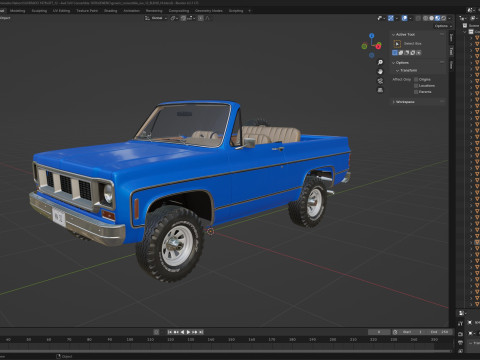
Task: Collapse the Options panel in sidebar
Action: point(400,63)
